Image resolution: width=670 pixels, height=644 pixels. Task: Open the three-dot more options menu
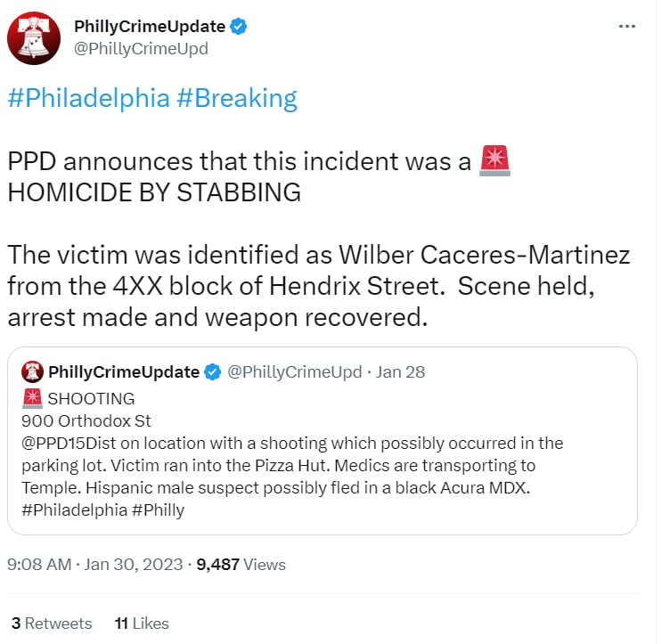[627, 27]
